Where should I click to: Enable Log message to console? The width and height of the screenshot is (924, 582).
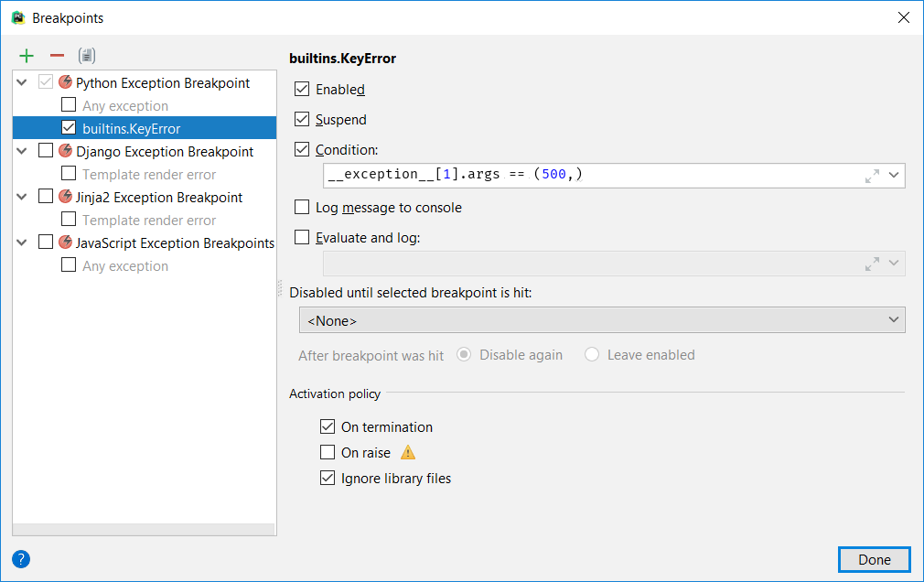302,207
